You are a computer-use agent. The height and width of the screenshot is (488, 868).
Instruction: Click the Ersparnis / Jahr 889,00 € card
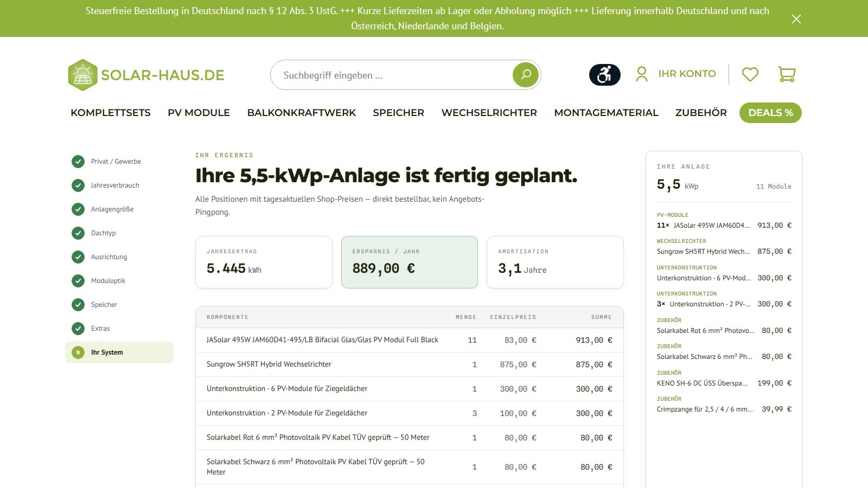(x=410, y=262)
